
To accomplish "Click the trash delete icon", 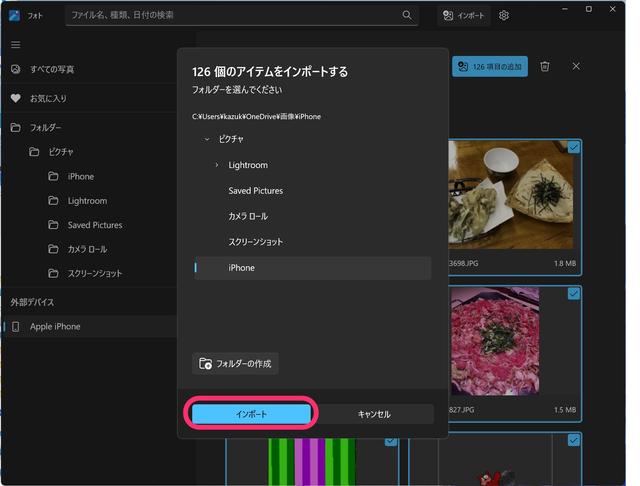I will (545, 66).
